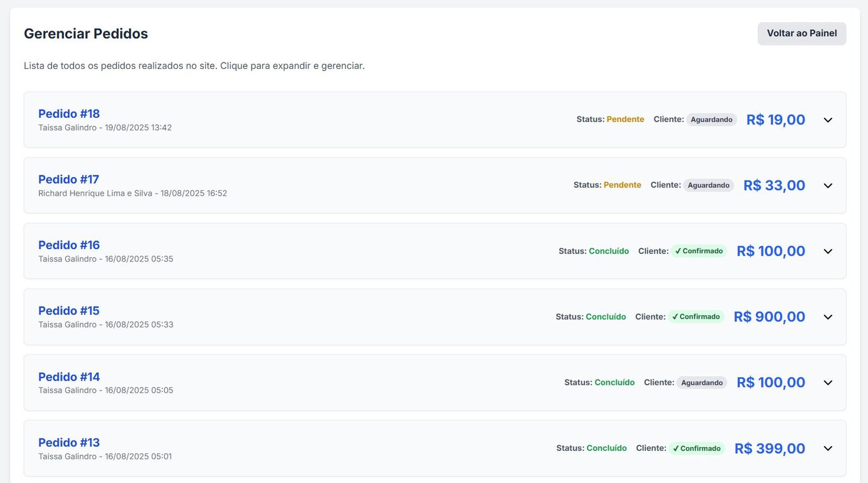The height and width of the screenshot is (483, 868).
Task: Select the Pedido #14 title
Action: tap(69, 377)
